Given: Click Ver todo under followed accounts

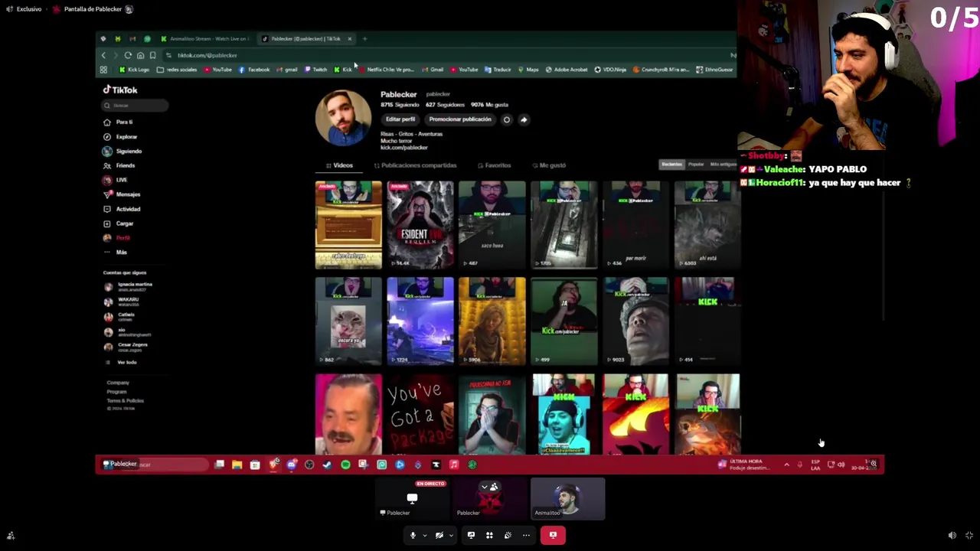Looking at the screenshot, I should 122,362.
